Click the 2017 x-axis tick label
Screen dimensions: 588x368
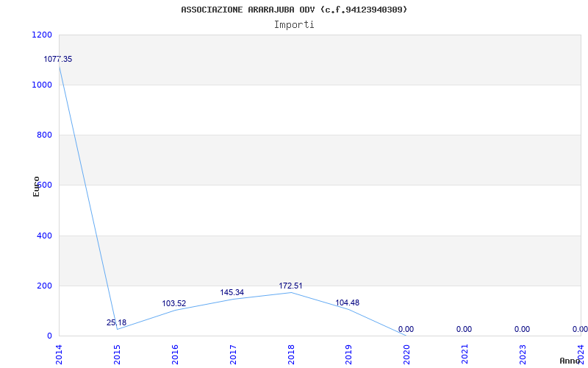point(233,354)
